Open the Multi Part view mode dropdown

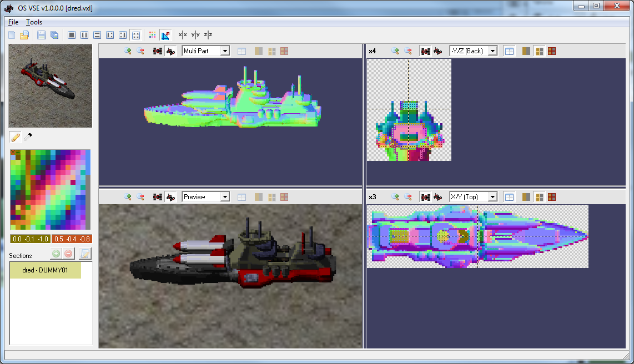tap(205, 50)
